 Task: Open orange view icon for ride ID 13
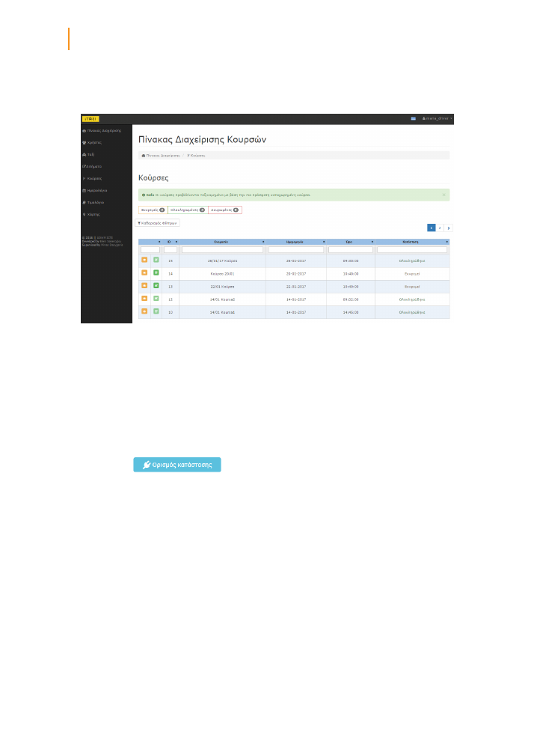[x=144, y=286]
